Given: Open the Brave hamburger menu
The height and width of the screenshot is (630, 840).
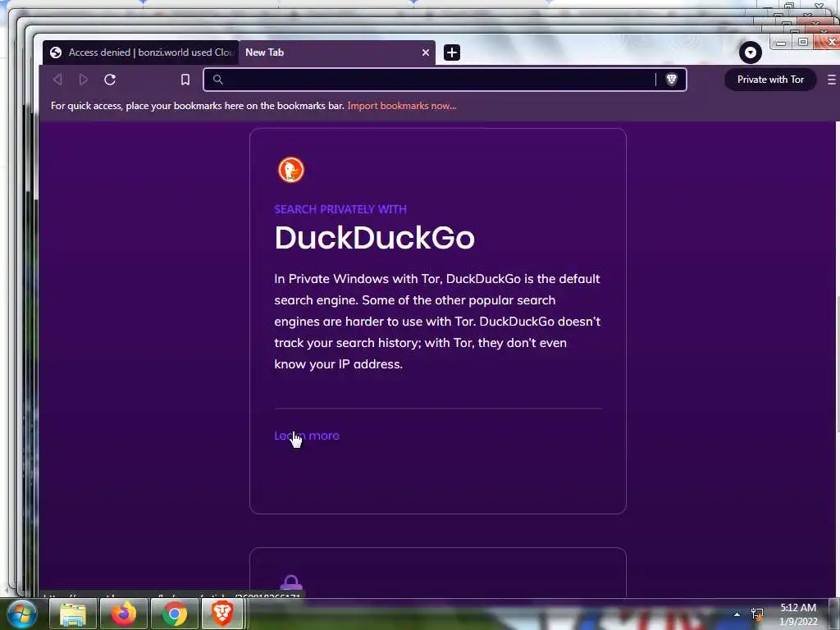Looking at the screenshot, I should (832, 80).
